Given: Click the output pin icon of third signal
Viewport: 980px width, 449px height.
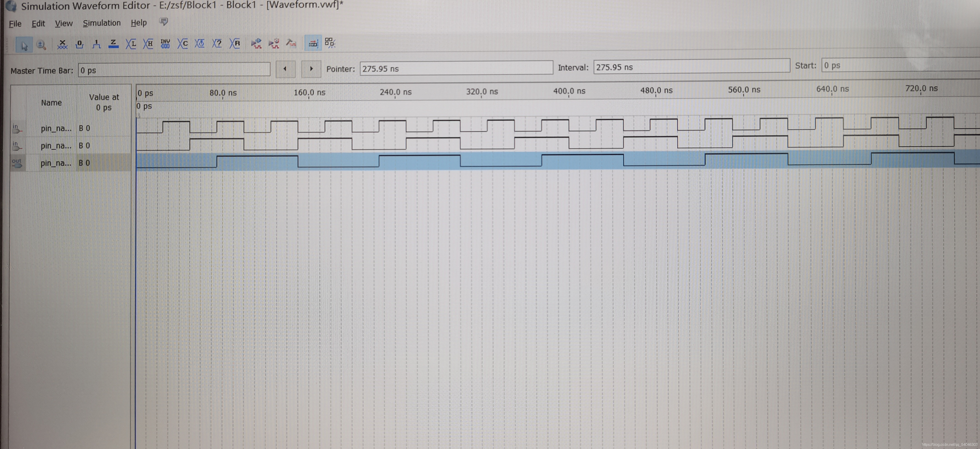Looking at the screenshot, I should coord(17,163).
